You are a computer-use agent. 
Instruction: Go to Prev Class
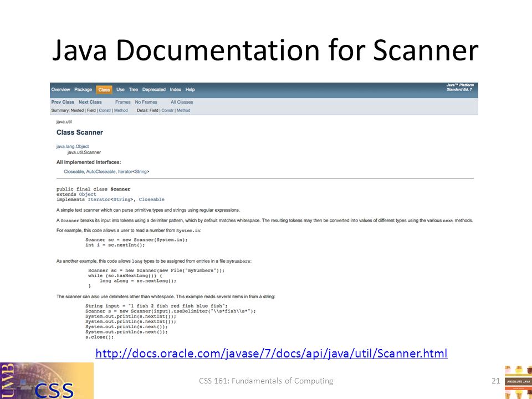point(63,102)
